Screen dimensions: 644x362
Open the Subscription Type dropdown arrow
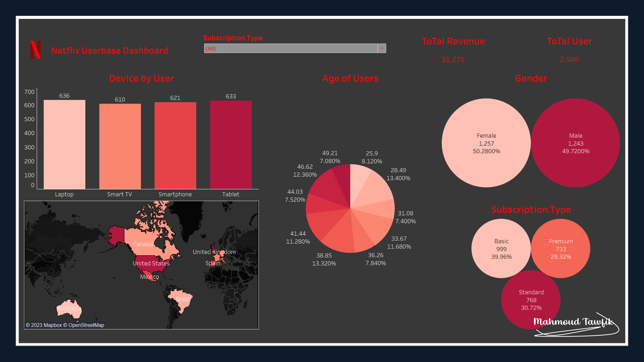tap(382, 48)
